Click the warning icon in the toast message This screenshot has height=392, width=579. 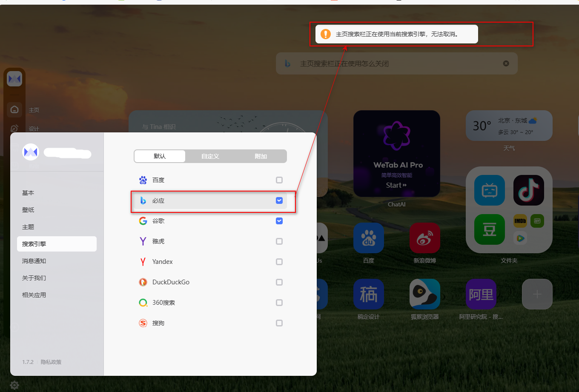point(326,34)
